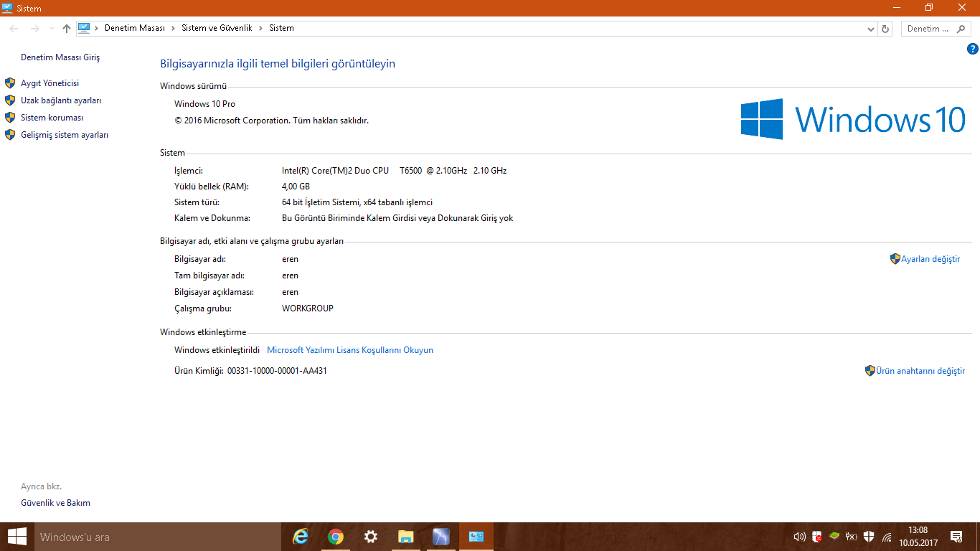This screenshot has height=551, width=980.
Task: Open the blue help question-mark icon
Action: pos(973,49)
